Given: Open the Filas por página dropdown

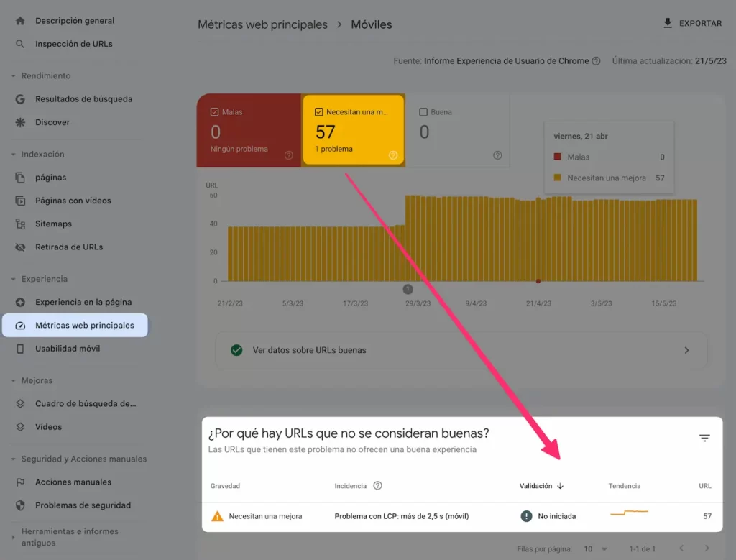Looking at the screenshot, I should tap(594, 548).
